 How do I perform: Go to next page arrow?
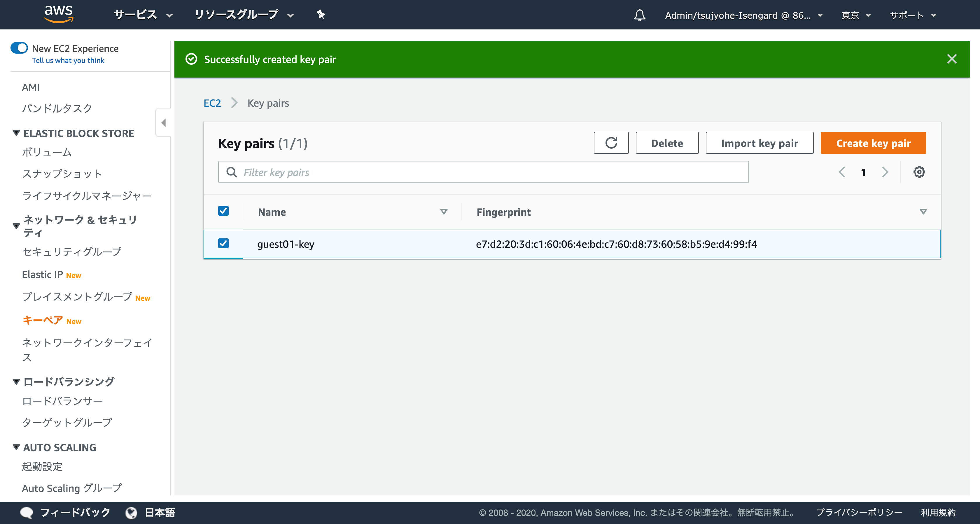[x=885, y=172]
